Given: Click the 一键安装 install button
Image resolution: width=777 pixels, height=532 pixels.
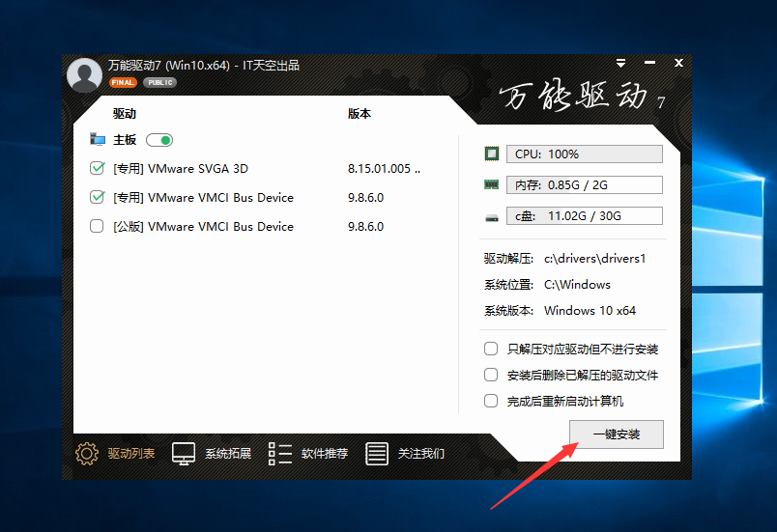Looking at the screenshot, I should coord(617,434).
